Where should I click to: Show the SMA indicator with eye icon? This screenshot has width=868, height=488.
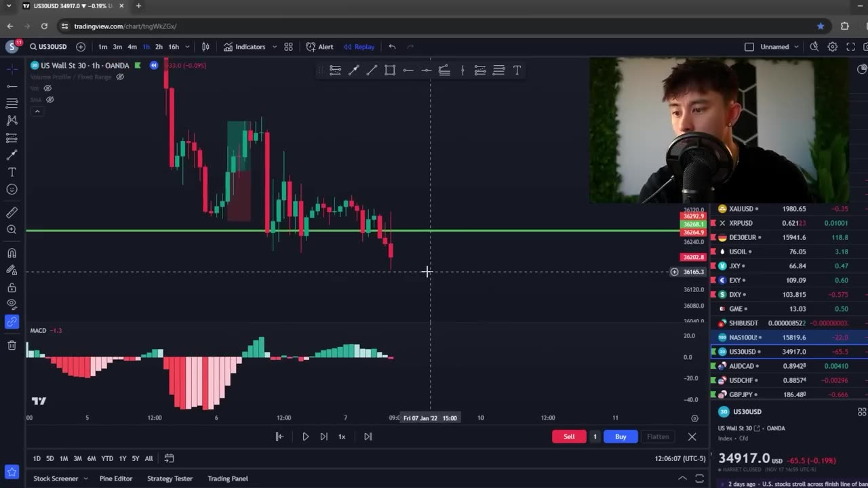[x=50, y=100]
